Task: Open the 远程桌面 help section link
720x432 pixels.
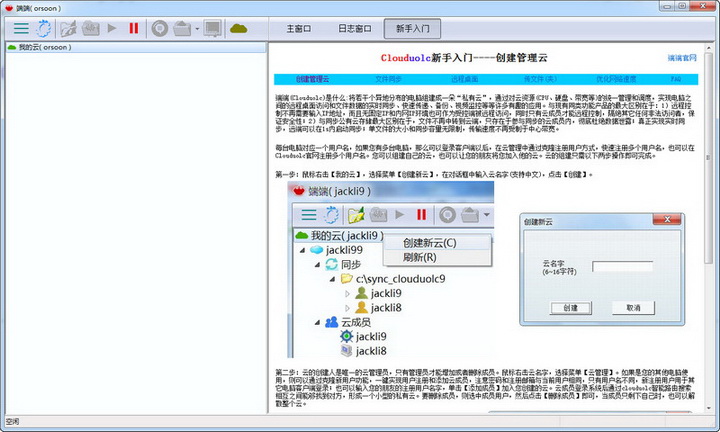Action: point(464,79)
